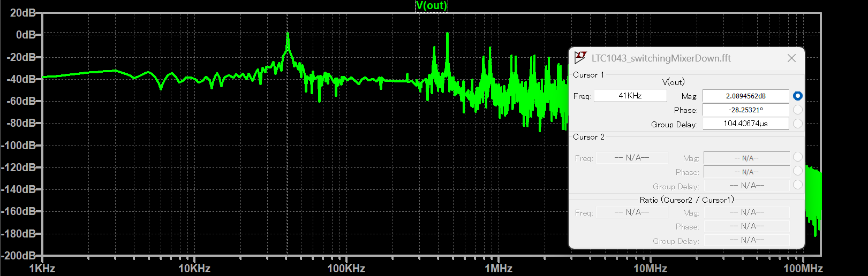Select the Cursor 1 Phase radio button

click(797, 110)
